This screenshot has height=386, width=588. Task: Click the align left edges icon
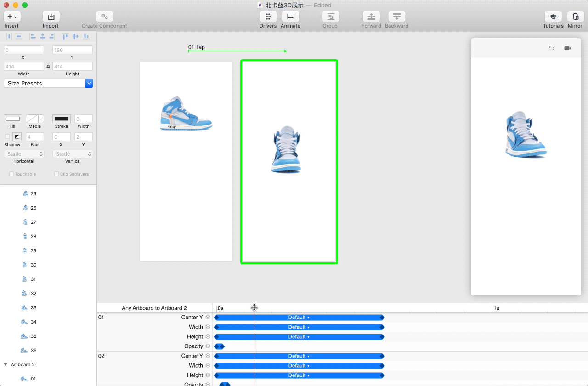[33, 36]
